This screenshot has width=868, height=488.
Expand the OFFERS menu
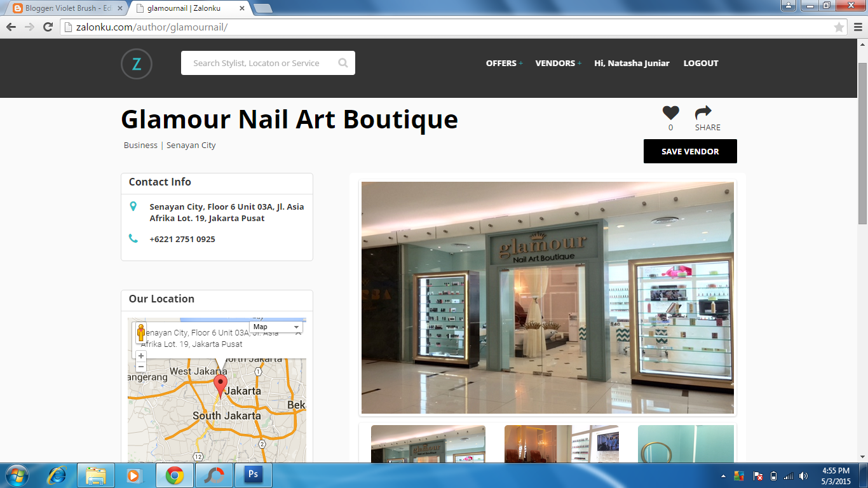tap(504, 63)
